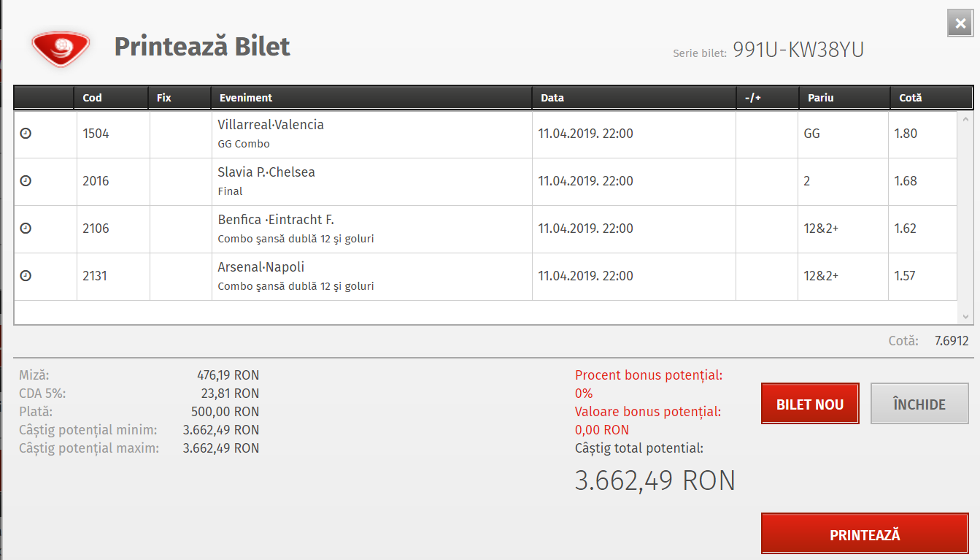Click the ÎNCHIDE button
The width and height of the screenshot is (980, 560).
coord(919,404)
